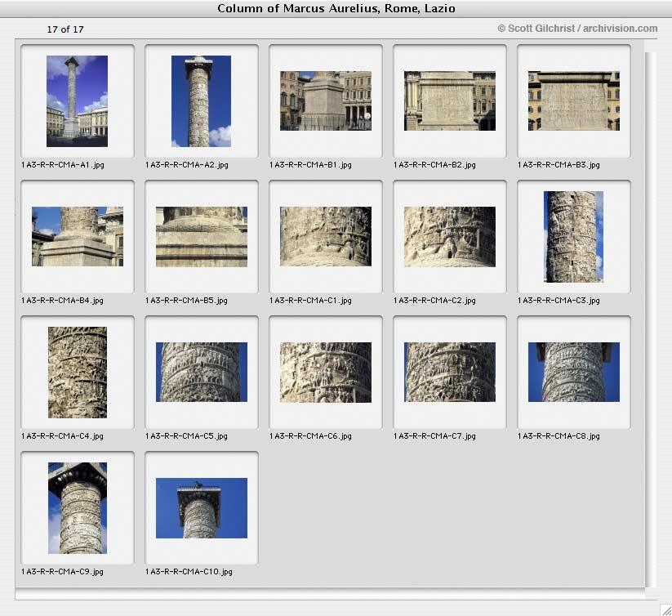Screen dimensions: 672x616
Task: Click the window resize grip corner
Action: (x=665, y=609)
